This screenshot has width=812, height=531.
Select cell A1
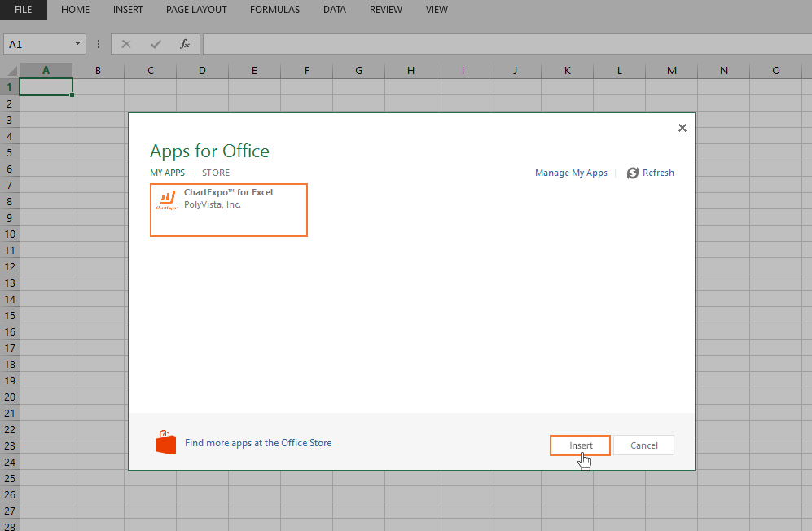click(46, 87)
